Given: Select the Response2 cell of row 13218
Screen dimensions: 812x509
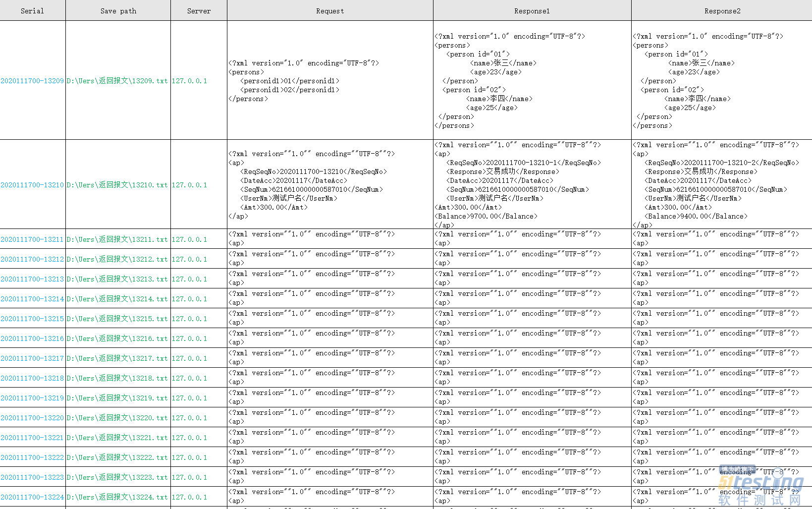Looking at the screenshot, I should click(722, 378).
